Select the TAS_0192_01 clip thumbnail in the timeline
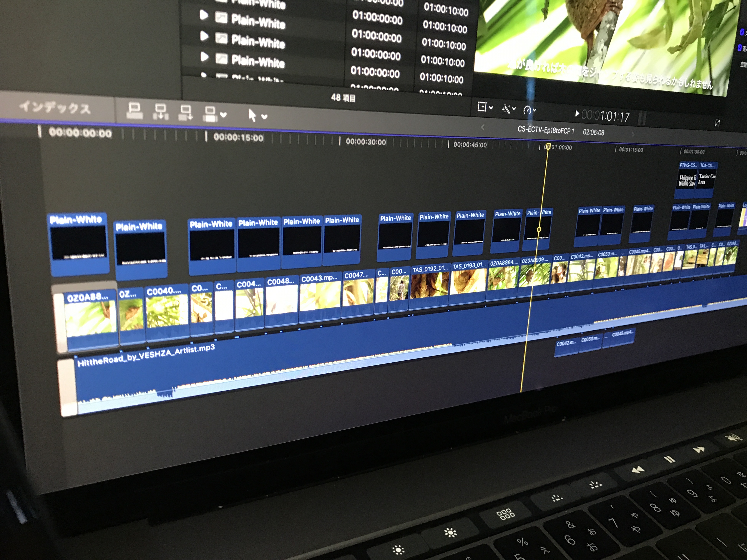Screen dimensions: 747x560 tap(430, 285)
